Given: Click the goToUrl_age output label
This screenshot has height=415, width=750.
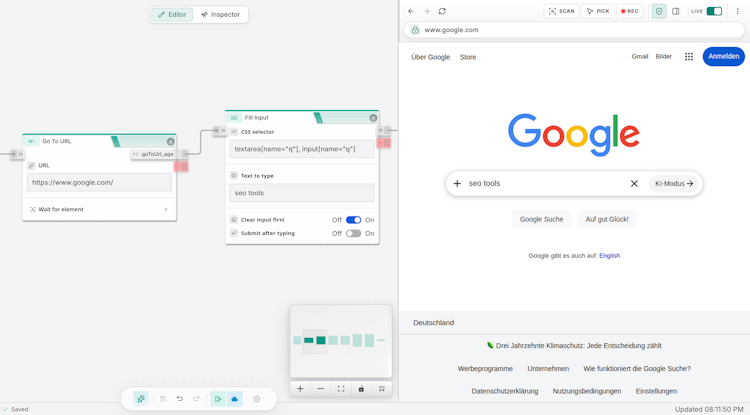Looking at the screenshot, I should click(154, 154).
